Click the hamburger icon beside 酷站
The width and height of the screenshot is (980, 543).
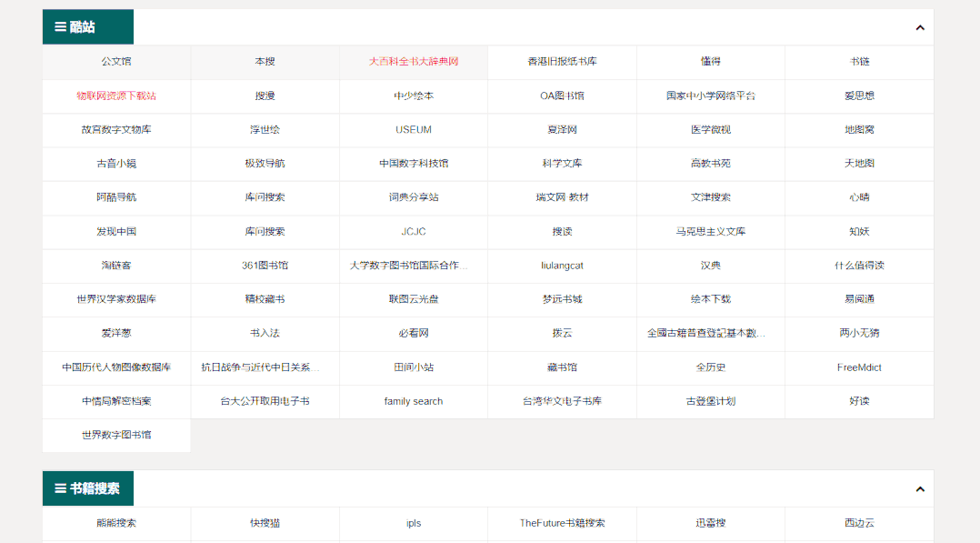(60, 27)
